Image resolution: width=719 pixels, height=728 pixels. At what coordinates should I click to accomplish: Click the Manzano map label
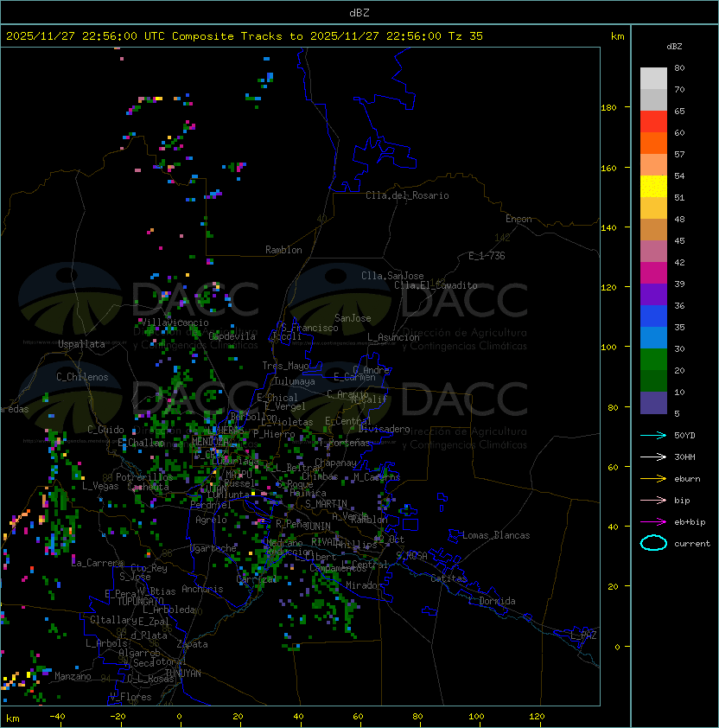click(73, 676)
